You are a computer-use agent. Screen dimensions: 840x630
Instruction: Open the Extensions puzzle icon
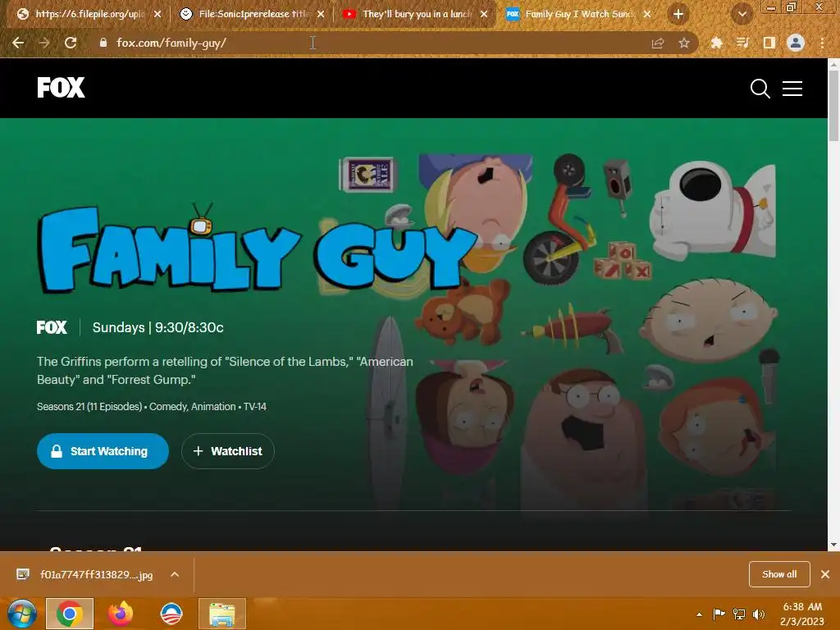pos(716,43)
